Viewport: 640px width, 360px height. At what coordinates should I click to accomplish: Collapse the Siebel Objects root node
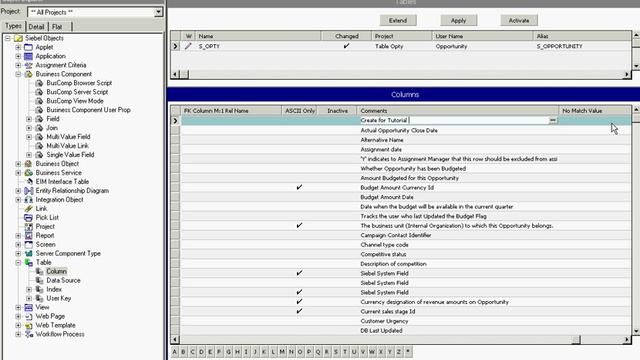pos(7,38)
